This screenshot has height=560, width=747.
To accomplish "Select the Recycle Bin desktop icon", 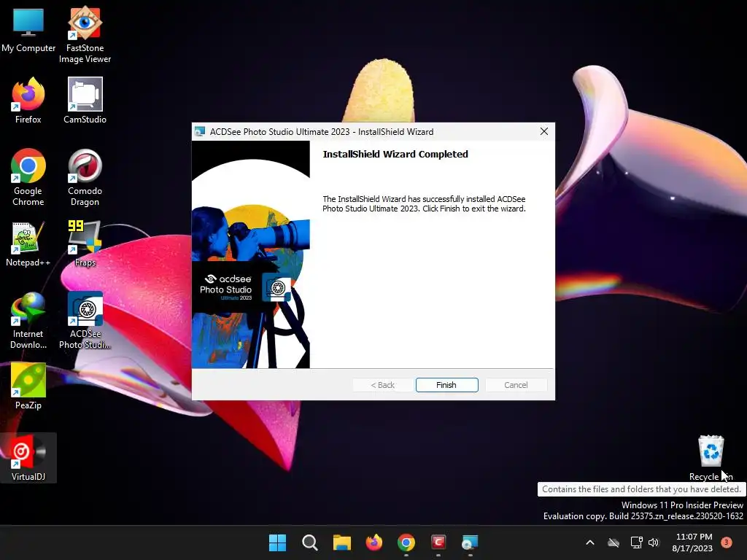I will point(711,458).
